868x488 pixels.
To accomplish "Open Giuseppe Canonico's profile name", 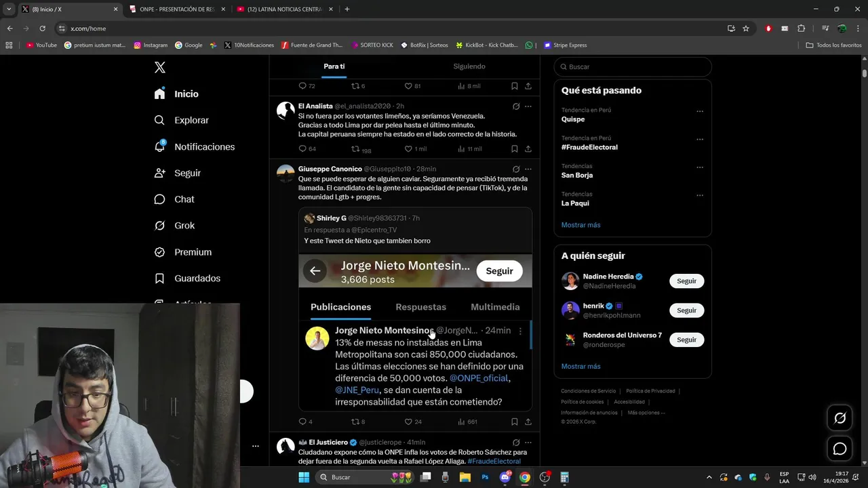I will coord(330,169).
